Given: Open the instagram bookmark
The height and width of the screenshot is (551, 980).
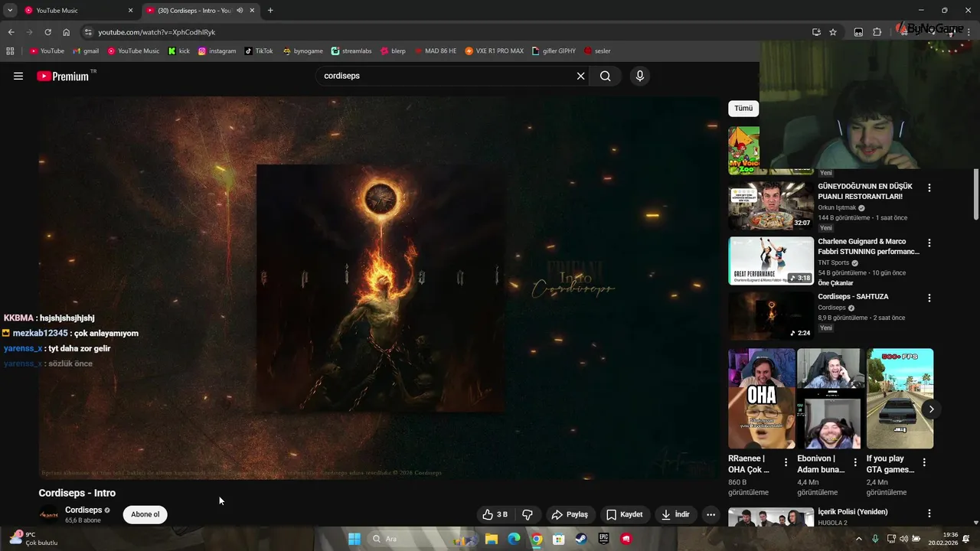Looking at the screenshot, I should 217,51.
